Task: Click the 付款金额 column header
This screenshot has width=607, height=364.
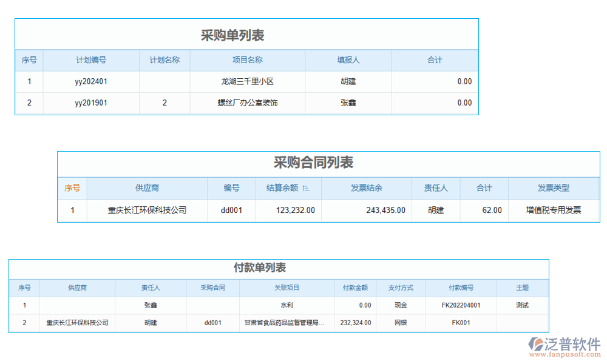Action: (355, 288)
